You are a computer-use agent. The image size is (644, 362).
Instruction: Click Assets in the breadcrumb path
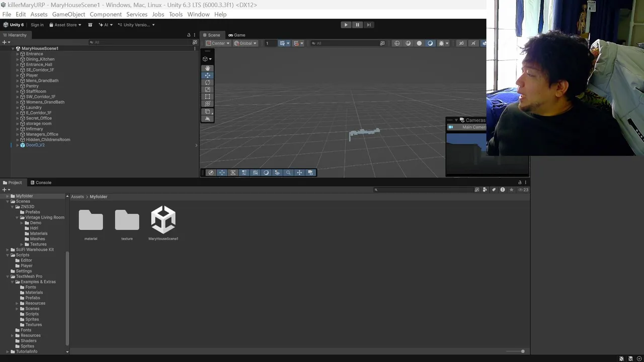tap(77, 197)
